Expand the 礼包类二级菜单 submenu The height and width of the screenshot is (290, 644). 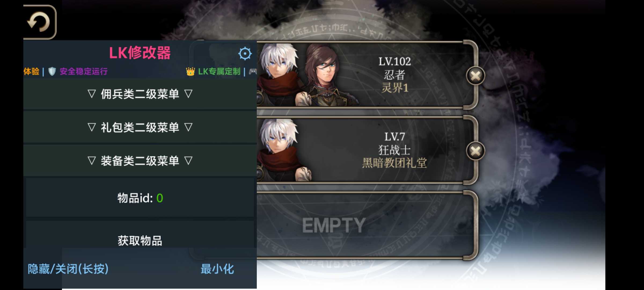140,127
